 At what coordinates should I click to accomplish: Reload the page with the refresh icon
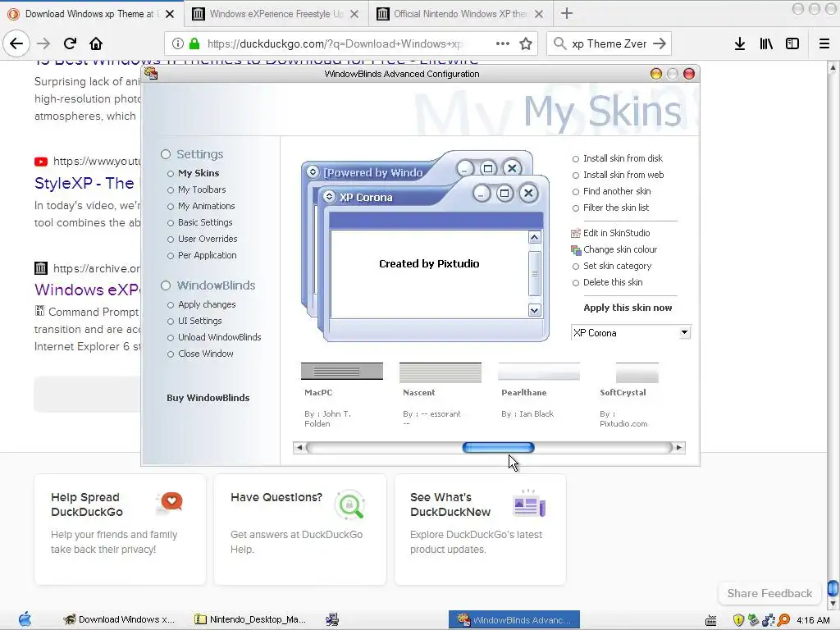click(x=70, y=43)
